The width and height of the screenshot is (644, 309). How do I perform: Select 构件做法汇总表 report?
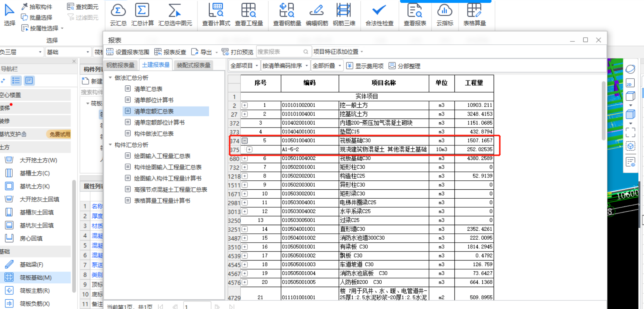pyautogui.click(x=154, y=133)
